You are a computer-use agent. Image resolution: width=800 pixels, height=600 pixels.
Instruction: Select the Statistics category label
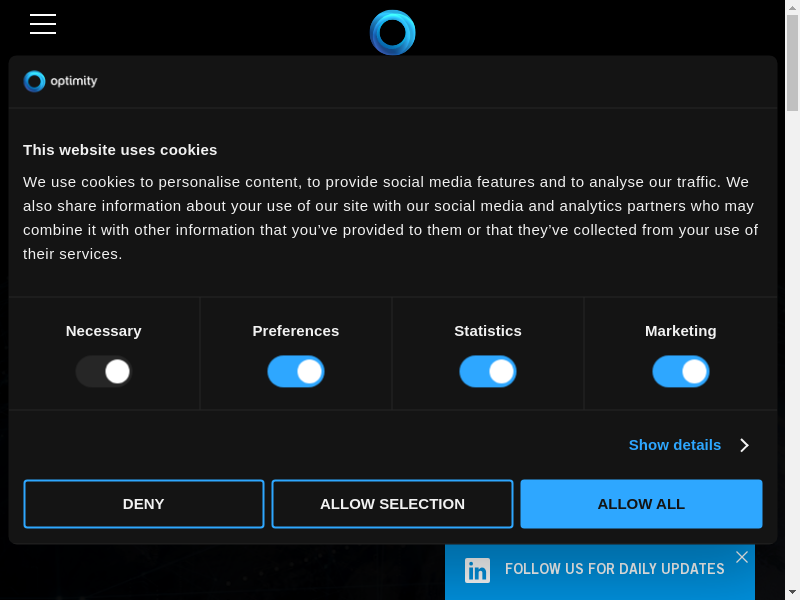coord(488,331)
